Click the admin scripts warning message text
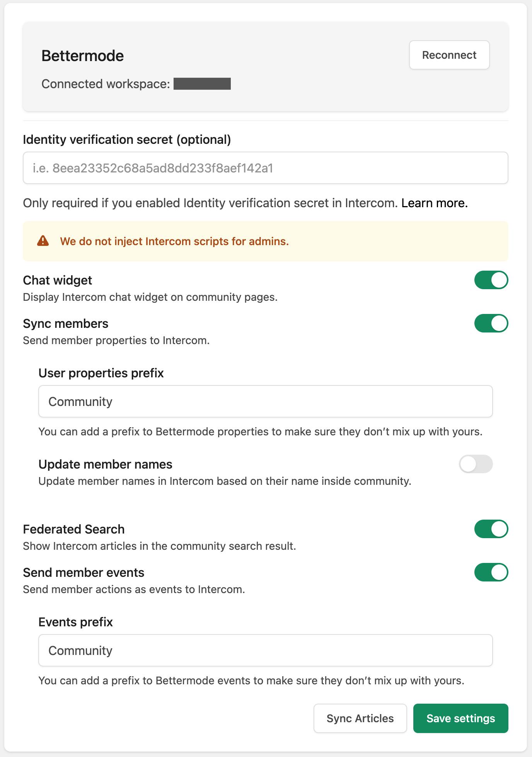The image size is (532, 757). click(x=174, y=241)
